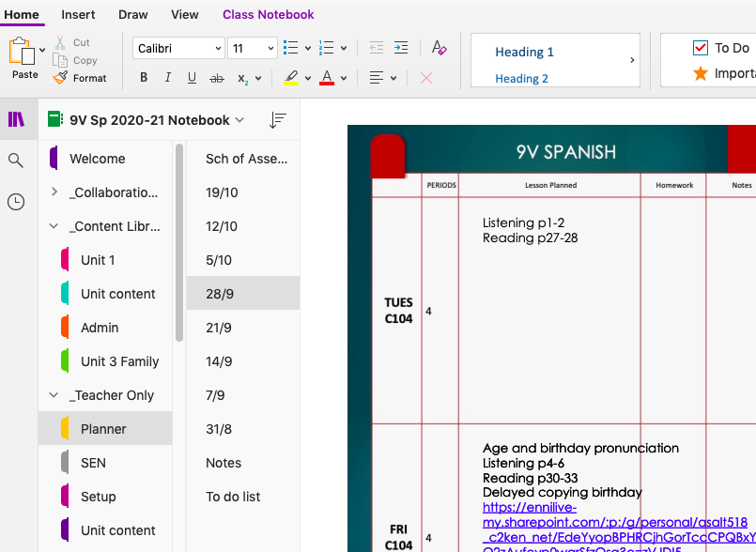Open the font color red swatch

pos(328,77)
